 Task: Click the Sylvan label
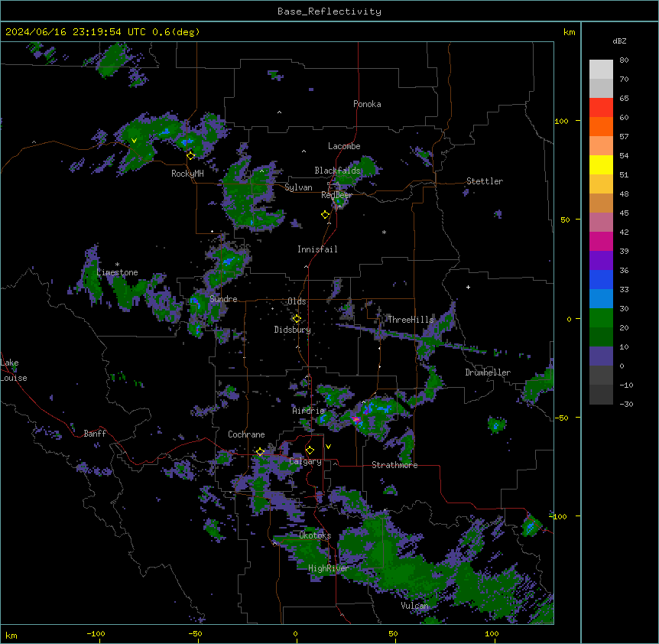(298, 187)
